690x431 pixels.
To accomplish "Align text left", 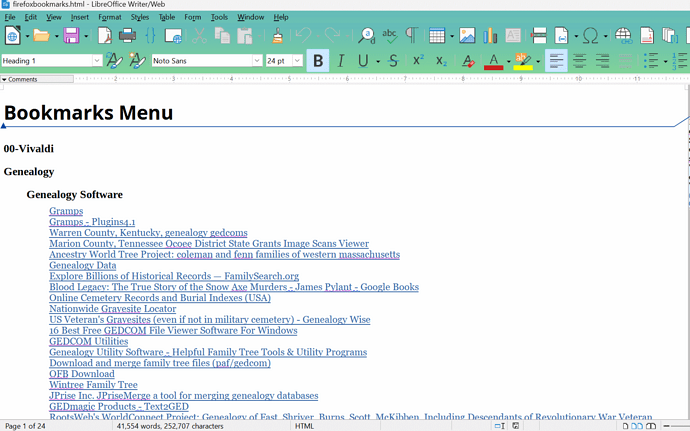I will click(x=556, y=61).
